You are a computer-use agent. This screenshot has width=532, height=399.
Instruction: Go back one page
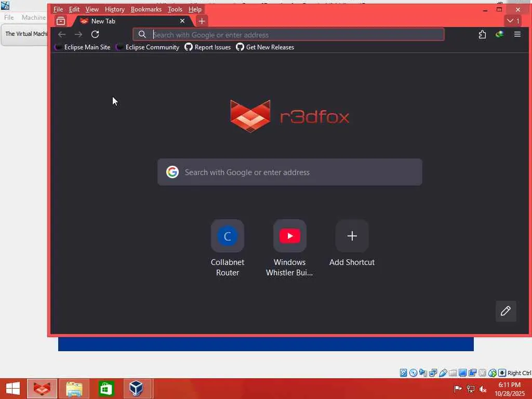tap(62, 34)
